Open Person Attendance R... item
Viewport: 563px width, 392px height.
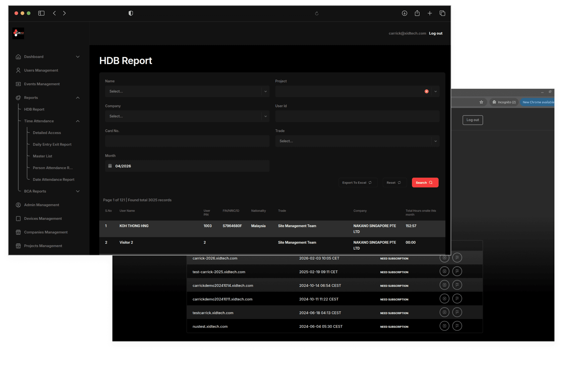(x=53, y=168)
